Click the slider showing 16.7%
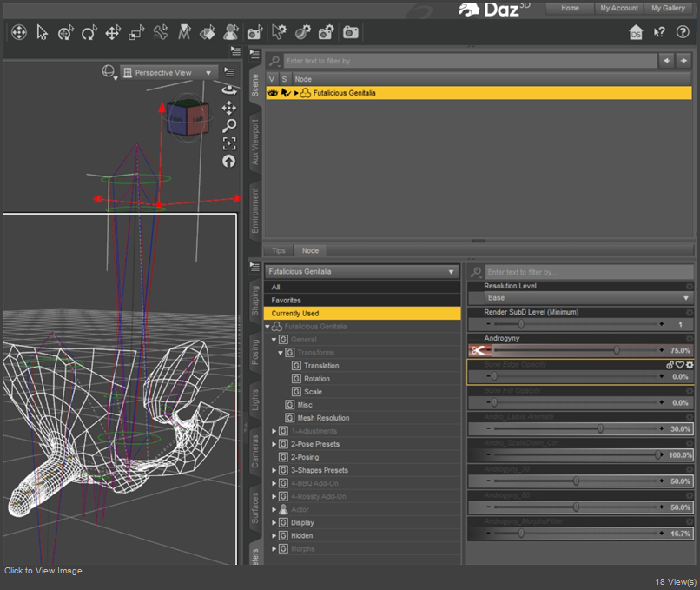Image resolution: width=700 pixels, height=590 pixels. (577, 534)
